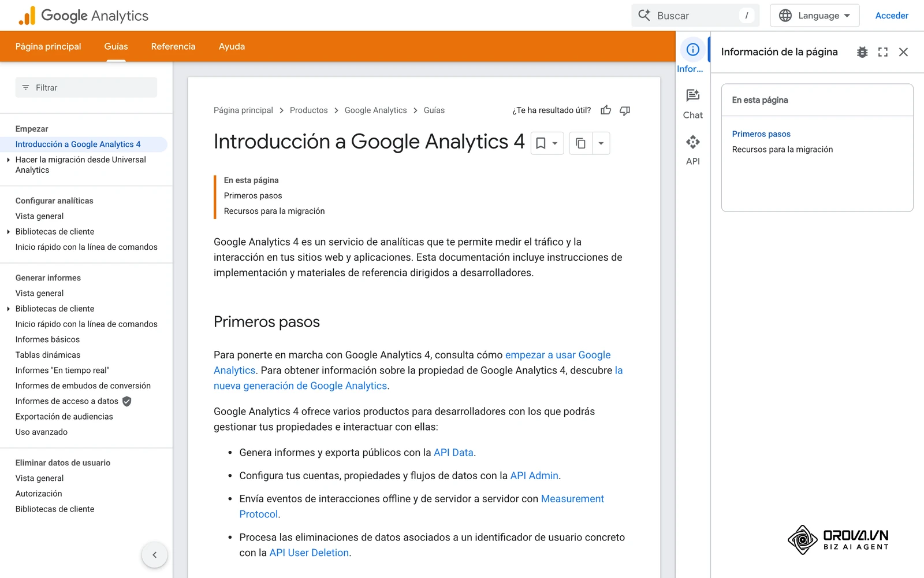
Task: Click the thumbs down not helpful icon
Action: click(x=625, y=110)
